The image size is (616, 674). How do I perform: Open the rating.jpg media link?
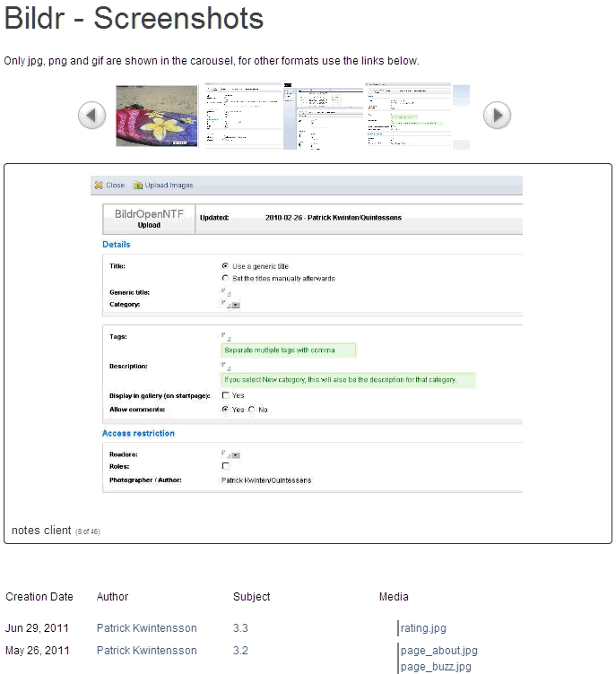(423, 628)
